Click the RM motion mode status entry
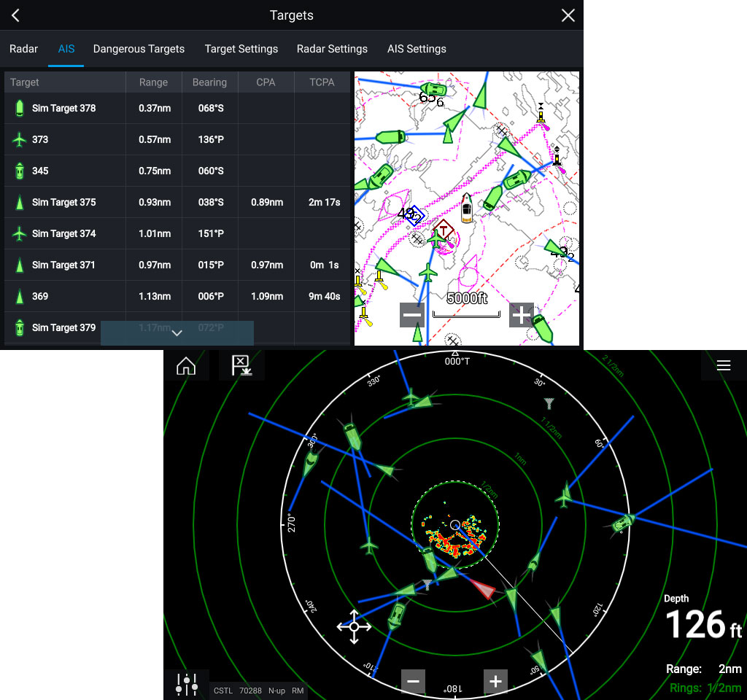 298,691
